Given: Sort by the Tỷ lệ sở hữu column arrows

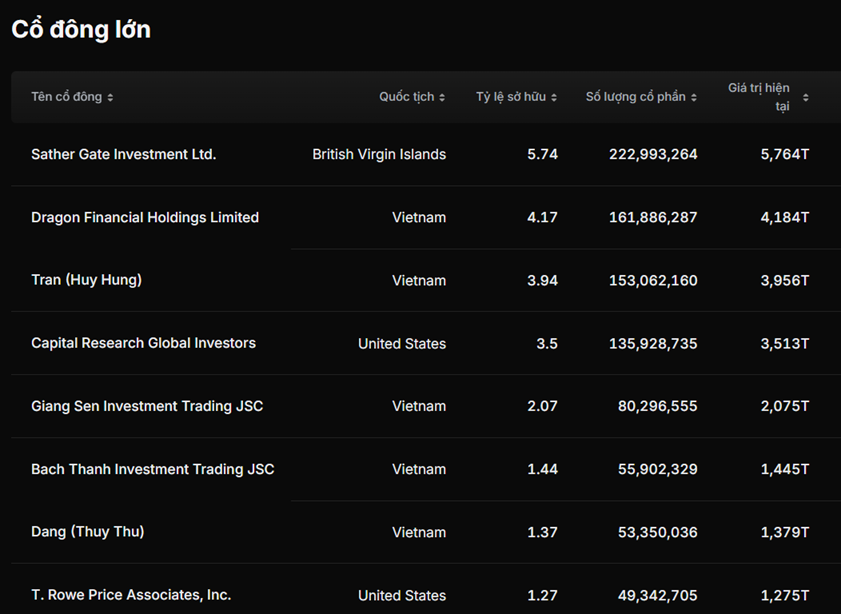Looking at the screenshot, I should pyautogui.click(x=554, y=97).
